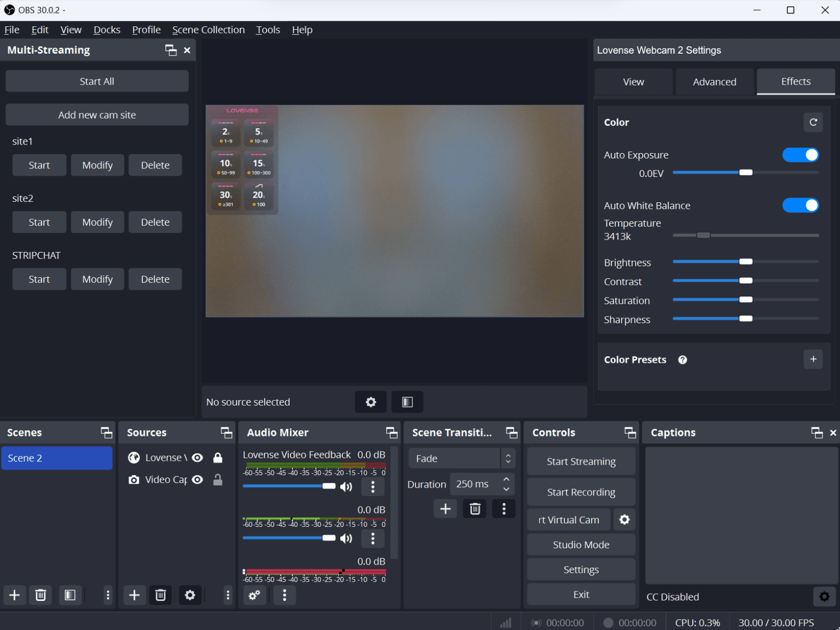Hide the Video Capture source
Screen dimensions: 840x630
(x=198, y=480)
